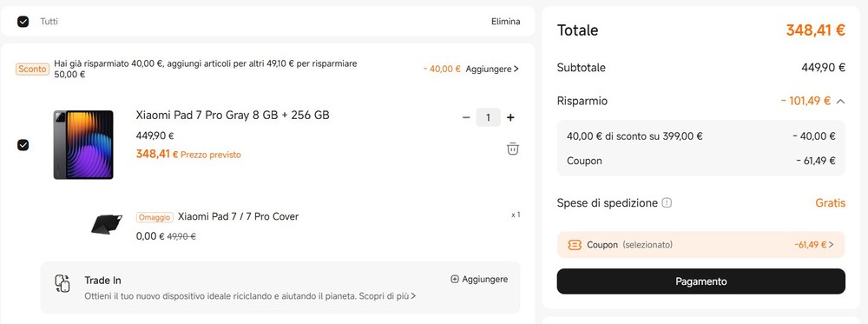Click the Trade In recycle device icon

[x=62, y=283]
